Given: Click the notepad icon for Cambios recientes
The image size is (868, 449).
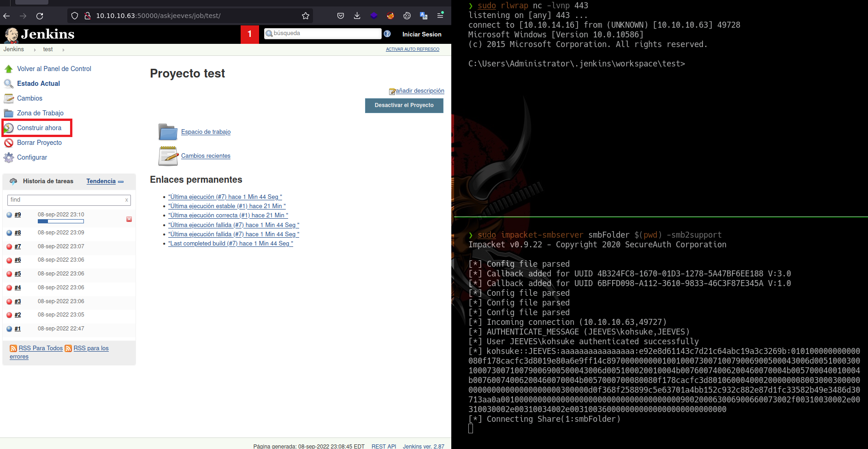Looking at the screenshot, I should pyautogui.click(x=168, y=156).
